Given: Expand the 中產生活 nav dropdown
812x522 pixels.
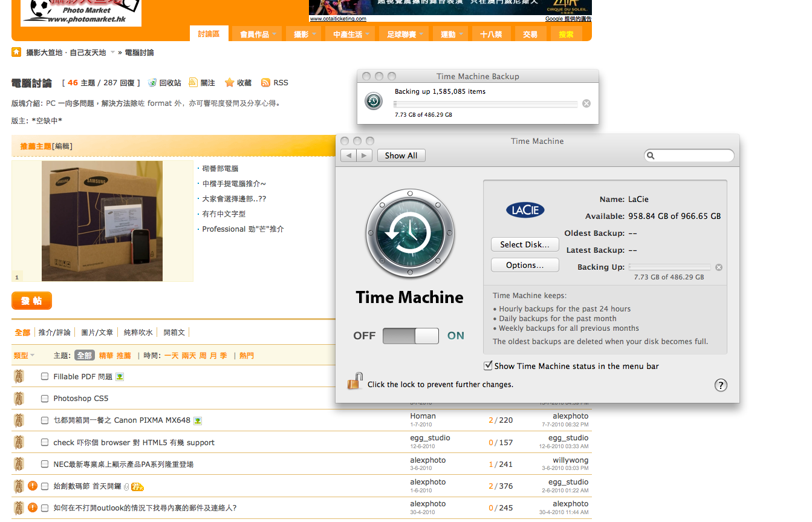Looking at the screenshot, I should [x=368, y=34].
